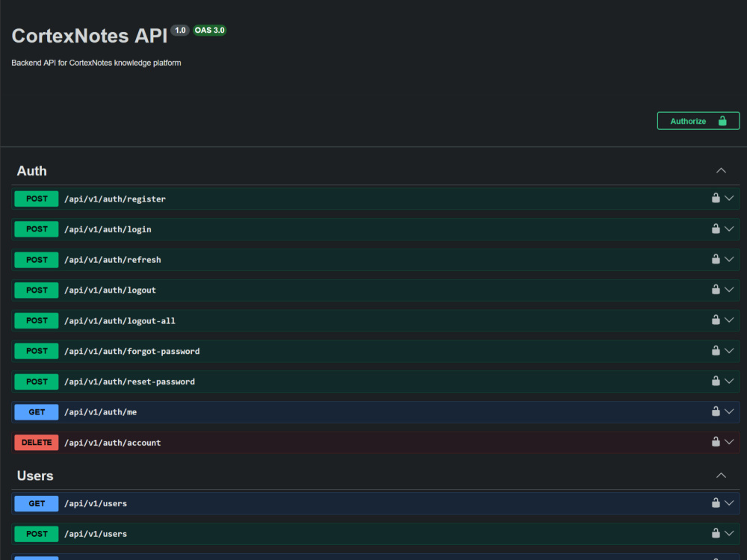Screen dimensions: 747x560
Task: Click DELETE badge for auth/account
Action: click(37, 442)
